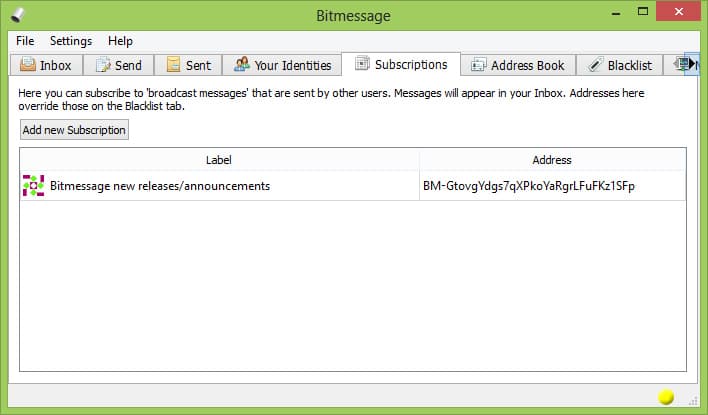Open the Address Book tab
Screen dimensions: 708x415
point(518,65)
